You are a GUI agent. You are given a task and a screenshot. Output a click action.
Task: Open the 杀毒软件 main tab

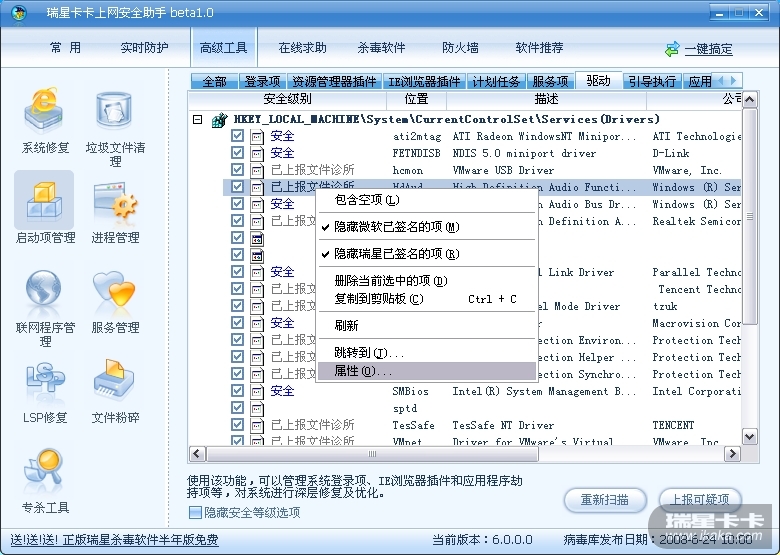(381, 48)
